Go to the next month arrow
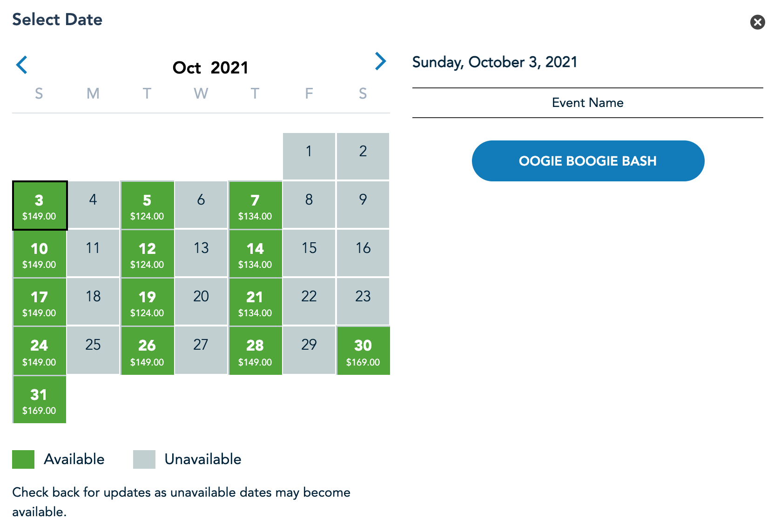781x532 pixels. point(380,61)
